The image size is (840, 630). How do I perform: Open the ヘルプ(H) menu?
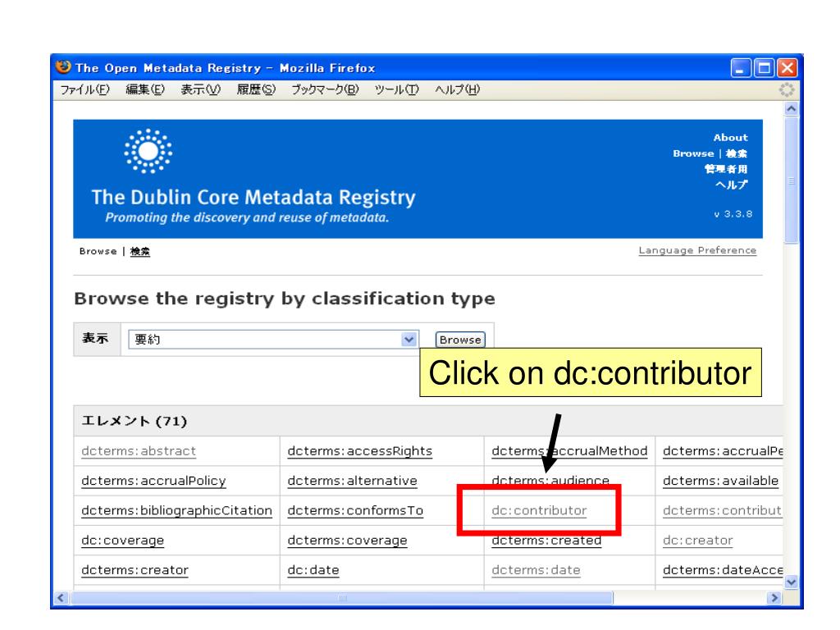pos(457,89)
